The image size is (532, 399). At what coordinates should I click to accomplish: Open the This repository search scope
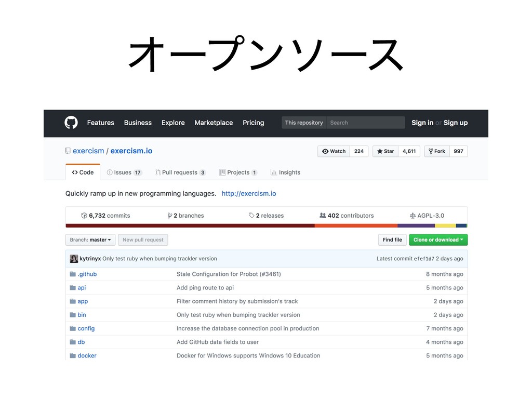tap(304, 123)
